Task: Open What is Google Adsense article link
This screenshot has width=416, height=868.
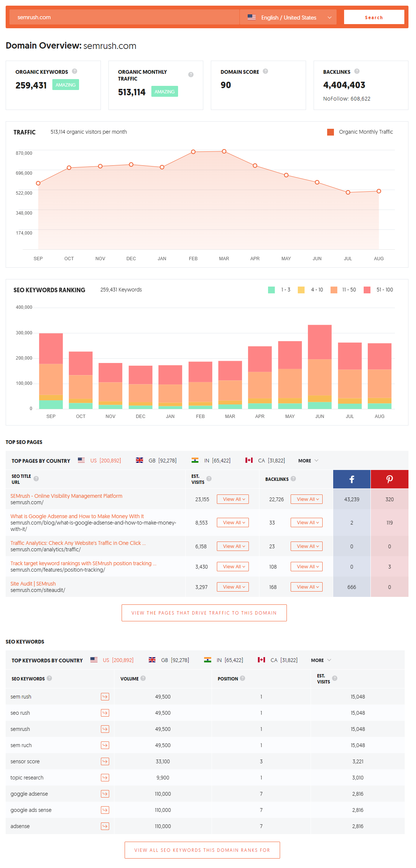Action: [77, 516]
